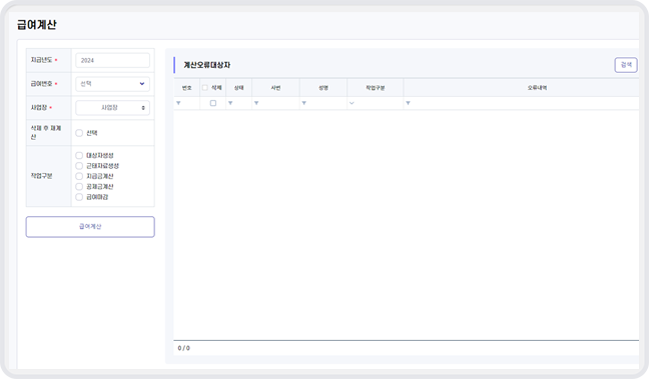The image size is (649, 379).
Task: Click the 작업구분 column header
Action: click(x=375, y=88)
